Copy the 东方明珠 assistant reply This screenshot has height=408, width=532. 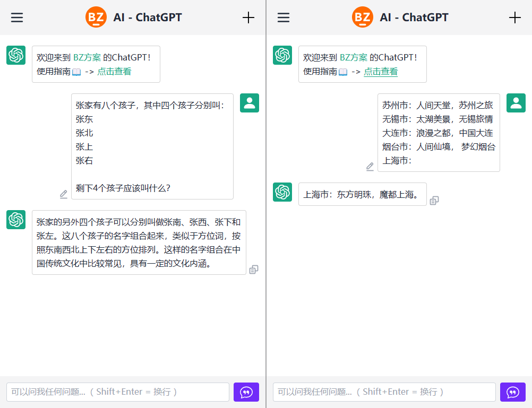coord(434,201)
